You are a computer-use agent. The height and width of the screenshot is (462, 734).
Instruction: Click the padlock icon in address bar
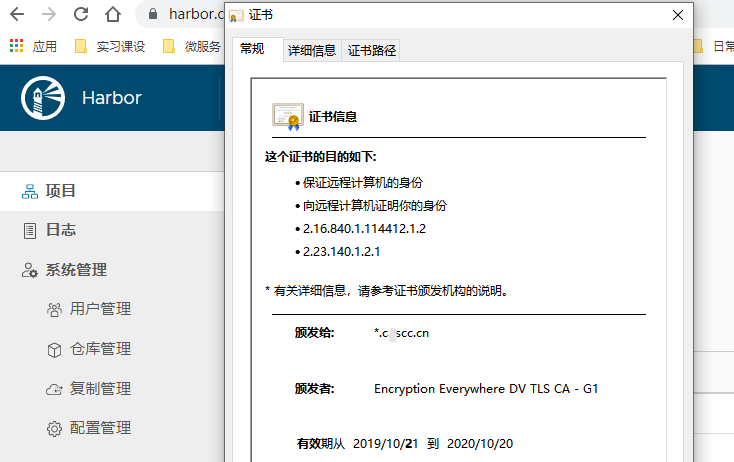pyautogui.click(x=153, y=14)
